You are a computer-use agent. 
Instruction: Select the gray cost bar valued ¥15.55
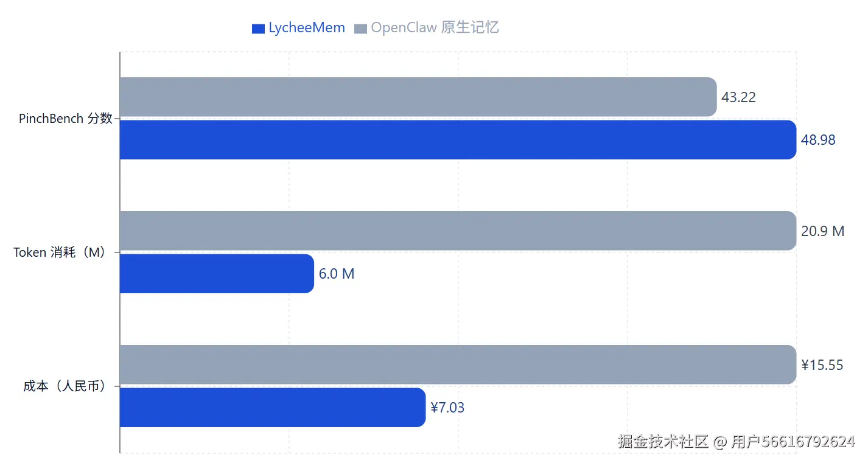point(458,364)
